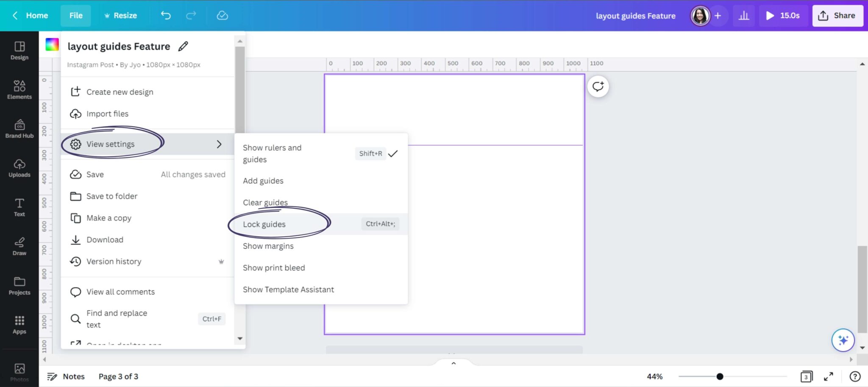Click the Share button

[837, 16]
